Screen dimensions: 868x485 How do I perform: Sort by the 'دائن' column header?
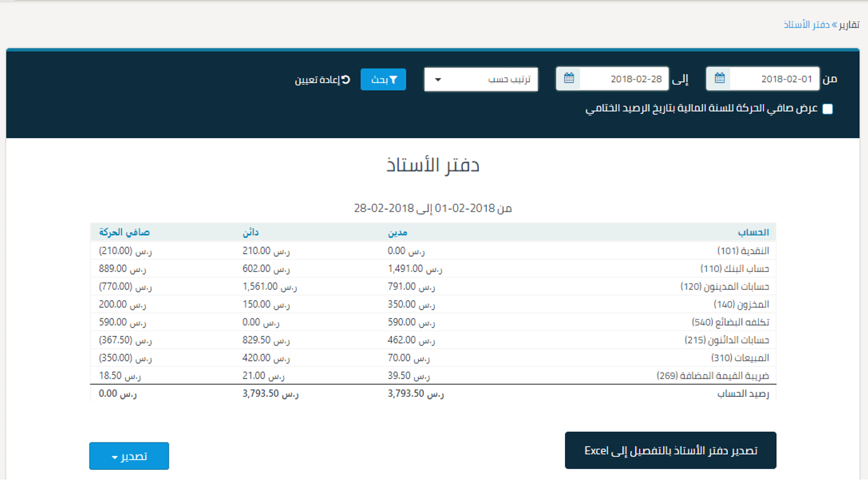pyautogui.click(x=250, y=233)
